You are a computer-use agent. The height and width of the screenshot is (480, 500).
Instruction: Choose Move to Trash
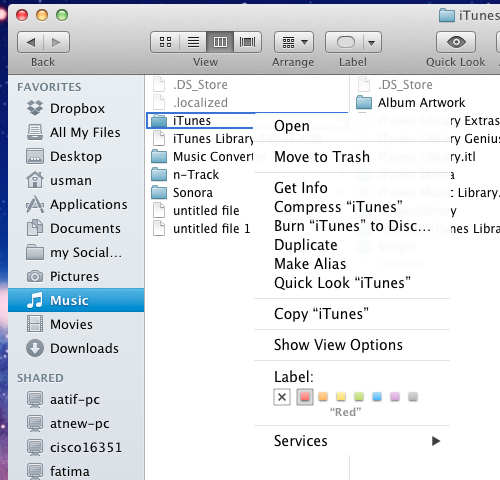click(352, 157)
